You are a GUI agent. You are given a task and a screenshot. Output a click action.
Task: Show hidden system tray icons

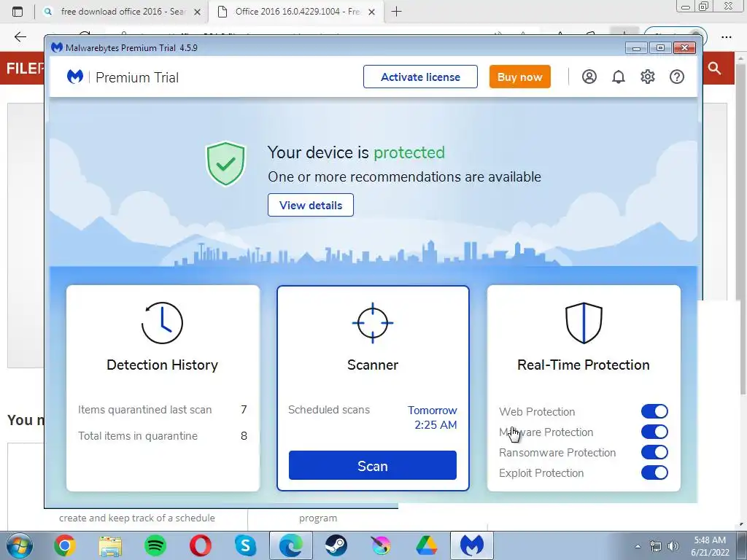(638, 546)
